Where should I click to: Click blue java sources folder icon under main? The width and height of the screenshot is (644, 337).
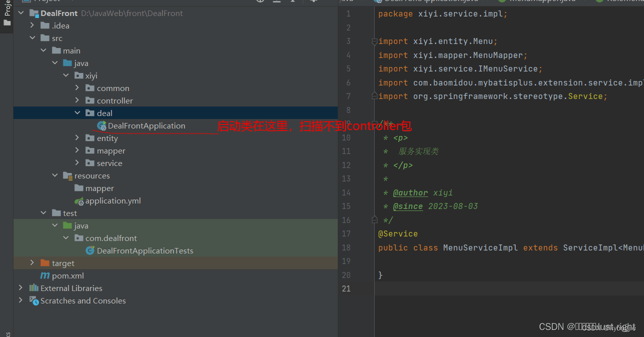67,63
